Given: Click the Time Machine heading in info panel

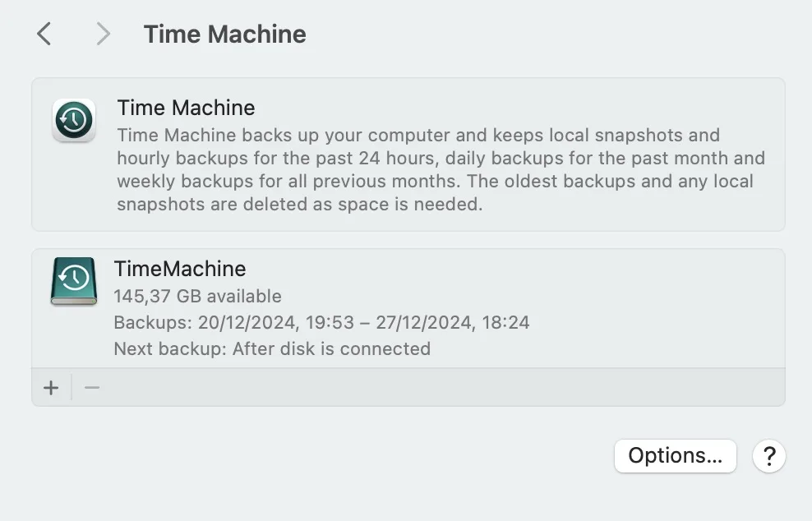Looking at the screenshot, I should point(186,108).
